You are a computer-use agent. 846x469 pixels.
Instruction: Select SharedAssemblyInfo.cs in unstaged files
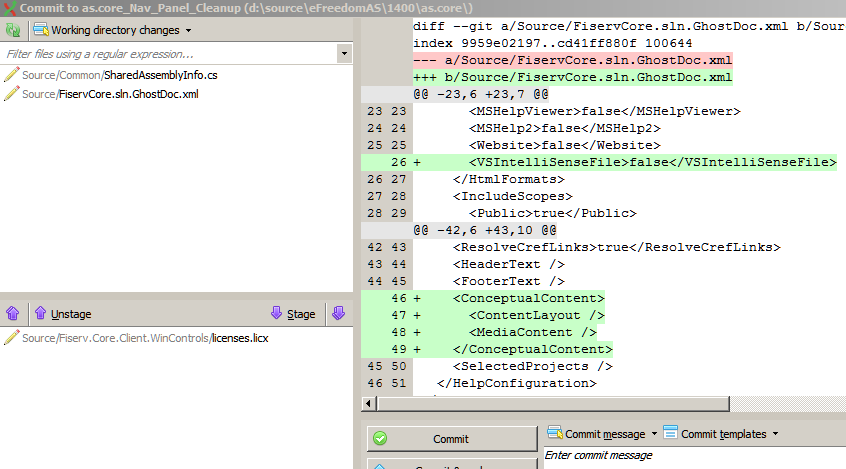click(x=120, y=75)
